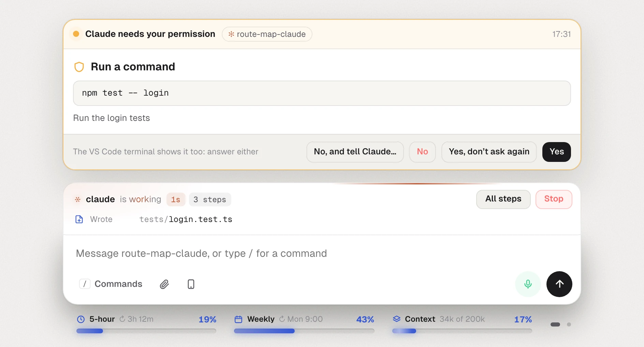This screenshot has width=644, height=347.
Task: Click the 17:31 timestamp
Action: [x=561, y=34]
